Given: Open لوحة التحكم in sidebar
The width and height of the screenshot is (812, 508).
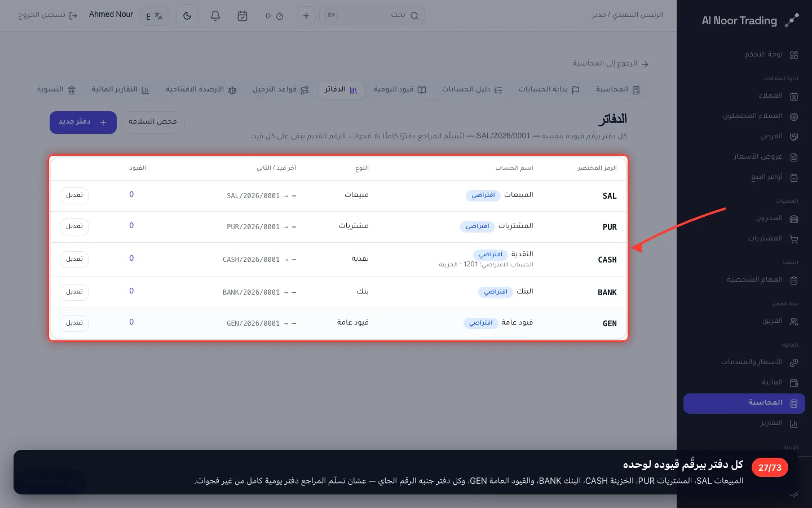Looking at the screenshot, I should tap(744, 55).
